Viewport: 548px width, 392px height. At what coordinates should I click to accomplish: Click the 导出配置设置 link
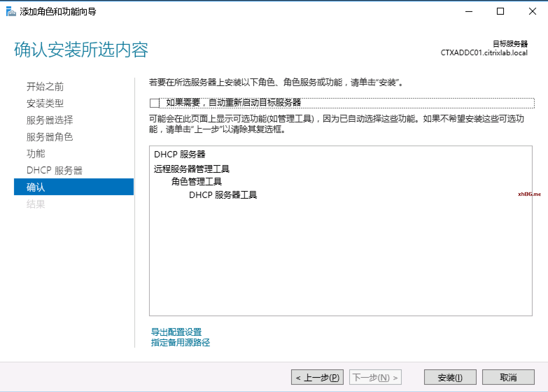pyautogui.click(x=176, y=332)
